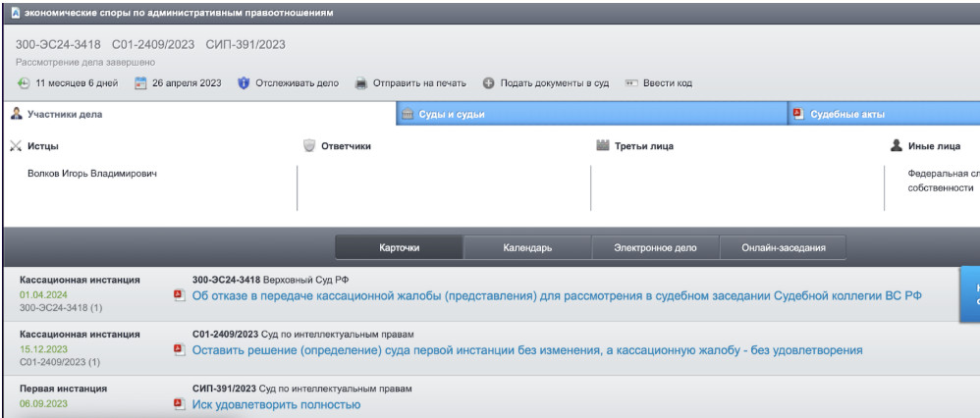The image size is (980, 418).
Task: Open ruling Иск удовлетворить полностью
Action: click(x=276, y=405)
